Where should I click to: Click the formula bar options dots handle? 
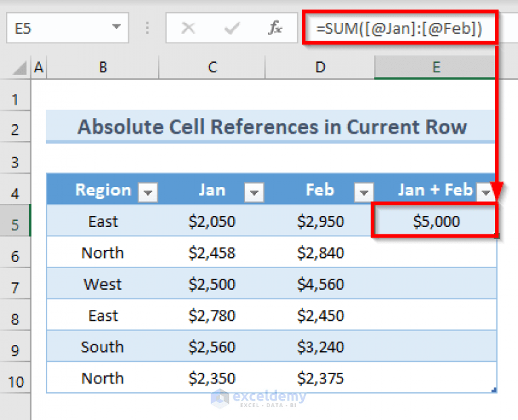(147, 28)
